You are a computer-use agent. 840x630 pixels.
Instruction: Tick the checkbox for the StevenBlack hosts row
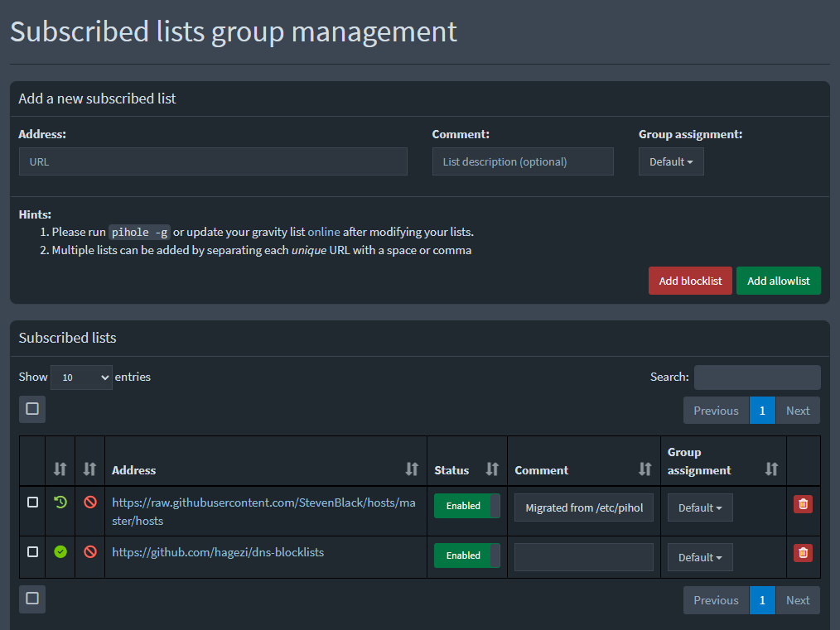[x=32, y=502]
